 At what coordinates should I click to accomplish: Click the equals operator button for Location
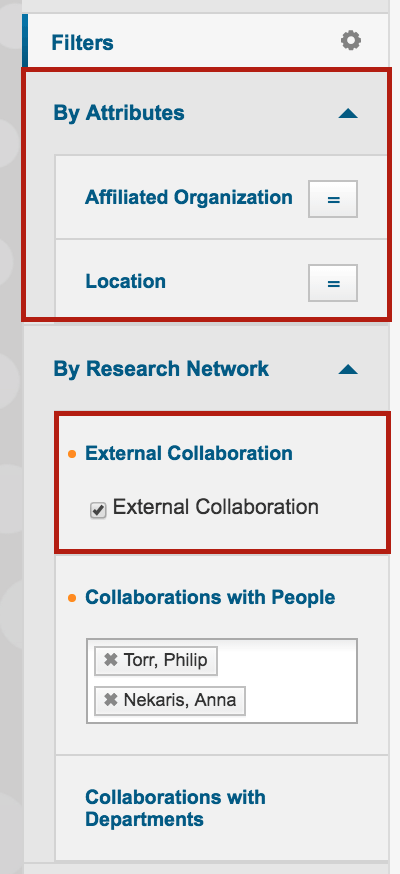(333, 283)
